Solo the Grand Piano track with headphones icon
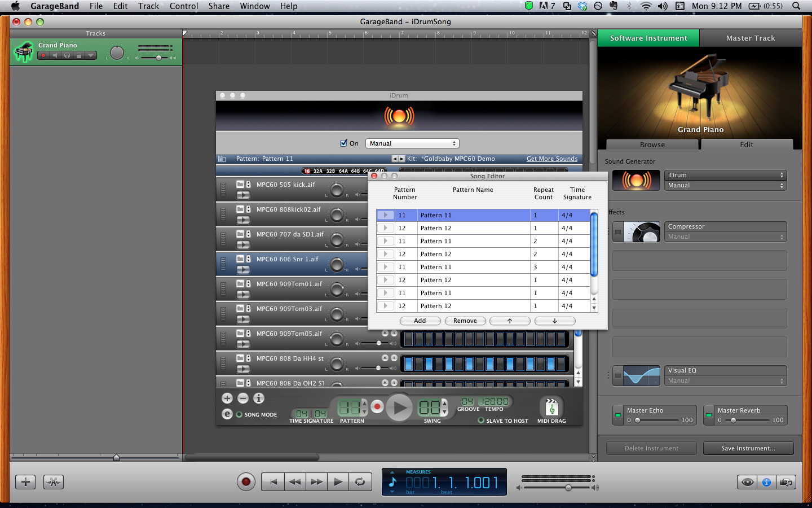 pyautogui.click(x=67, y=55)
